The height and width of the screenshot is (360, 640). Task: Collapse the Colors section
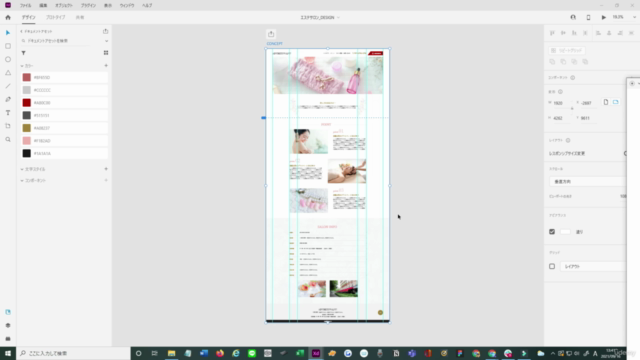(22, 66)
